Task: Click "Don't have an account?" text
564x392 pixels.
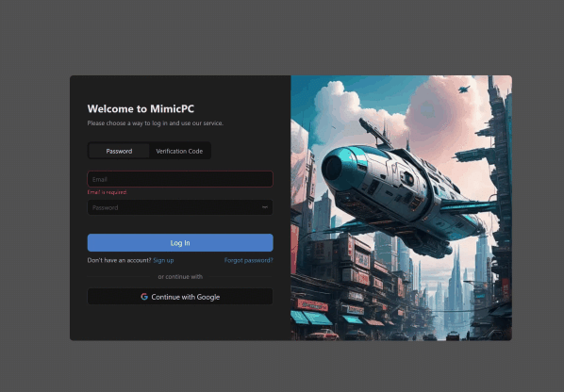Action: (120, 260)
